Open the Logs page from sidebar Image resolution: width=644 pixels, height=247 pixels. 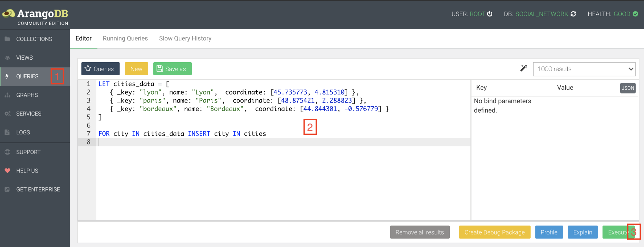[x=23, y=133]
